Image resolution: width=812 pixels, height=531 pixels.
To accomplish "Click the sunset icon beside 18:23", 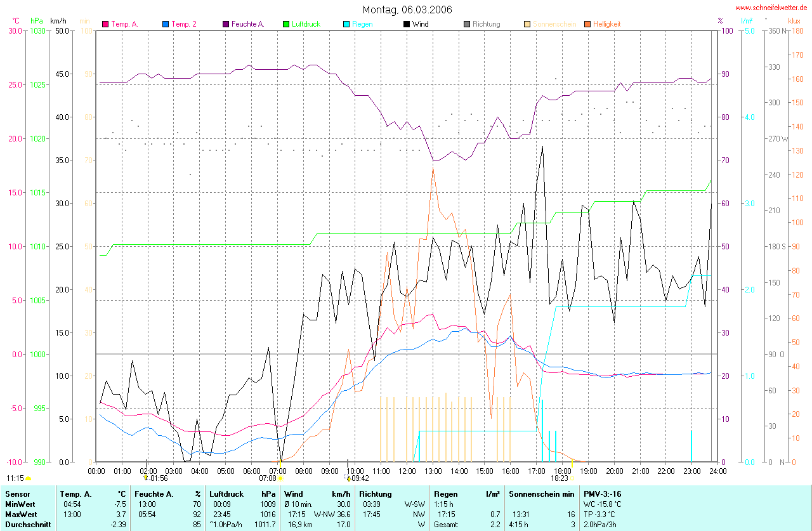I will [x=572, y=478].
